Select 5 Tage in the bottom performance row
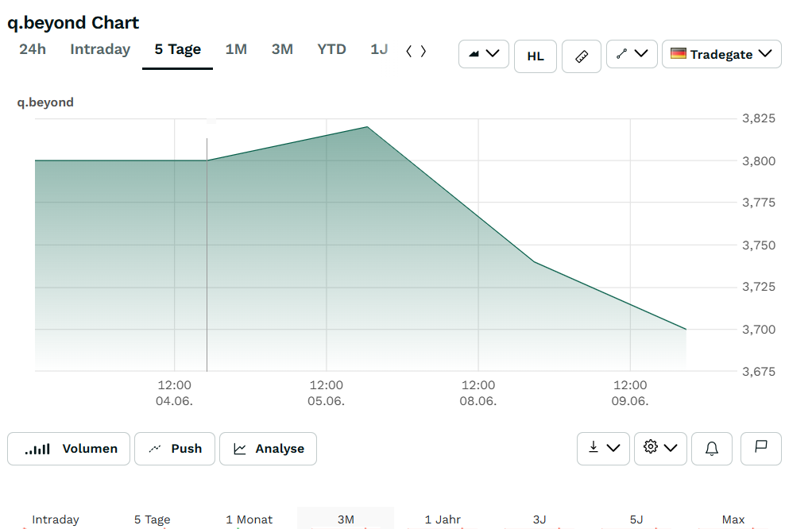Screen dimensions: 812x529 coord(153,519)
